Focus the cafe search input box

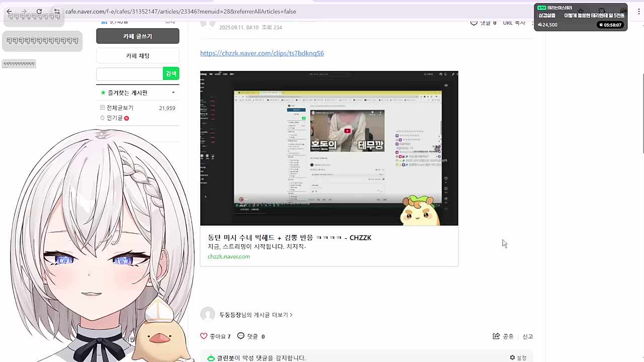click(x=129, y=74)
